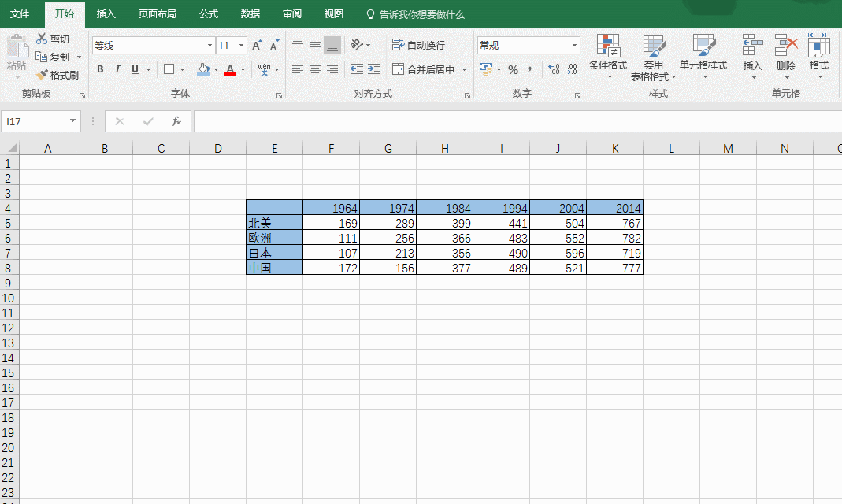
Task: Click the increase font size icon
Action: tap(257, 46)
